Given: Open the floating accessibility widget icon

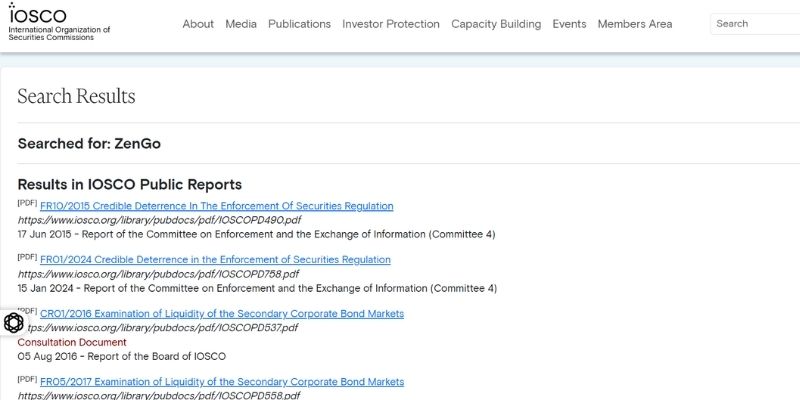Looking at the screenshot, I should (14, 322).
